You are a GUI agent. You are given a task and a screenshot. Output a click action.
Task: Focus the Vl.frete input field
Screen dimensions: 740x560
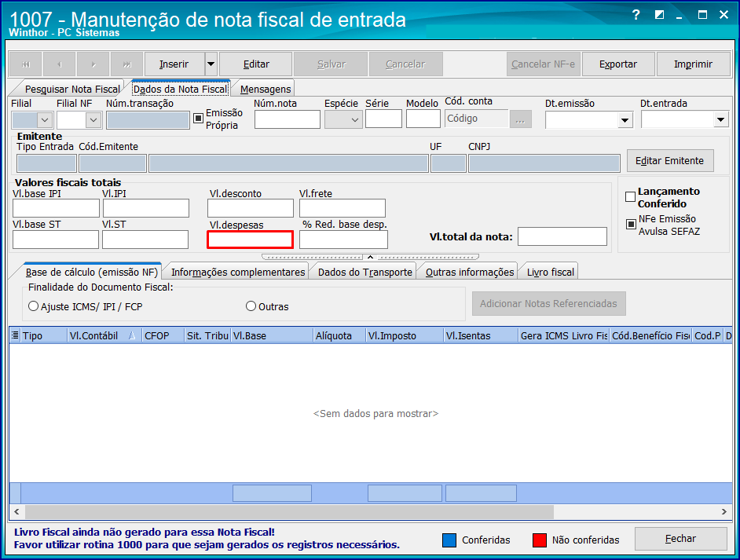coord(343,208)
